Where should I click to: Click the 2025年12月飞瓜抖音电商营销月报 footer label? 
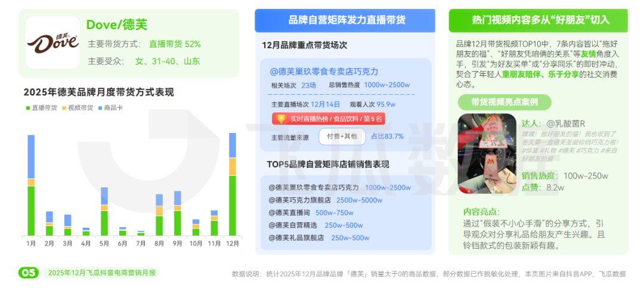101,273
